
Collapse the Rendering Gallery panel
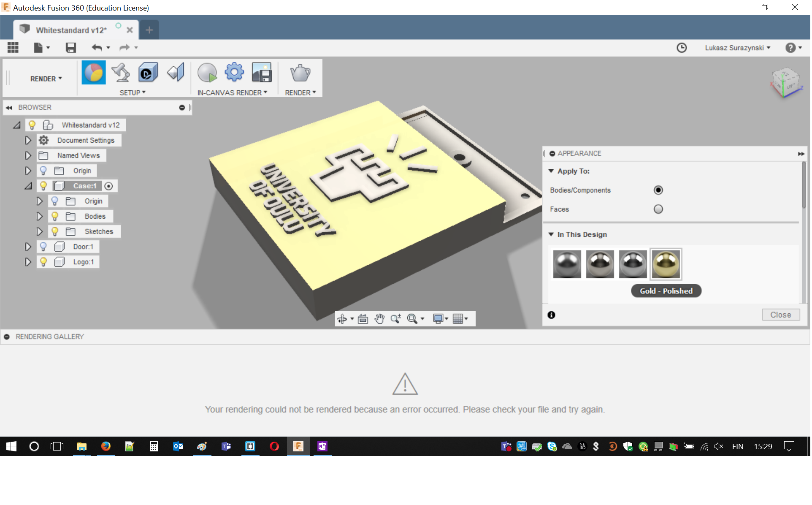pyautogui.click(x=7, y=337)
